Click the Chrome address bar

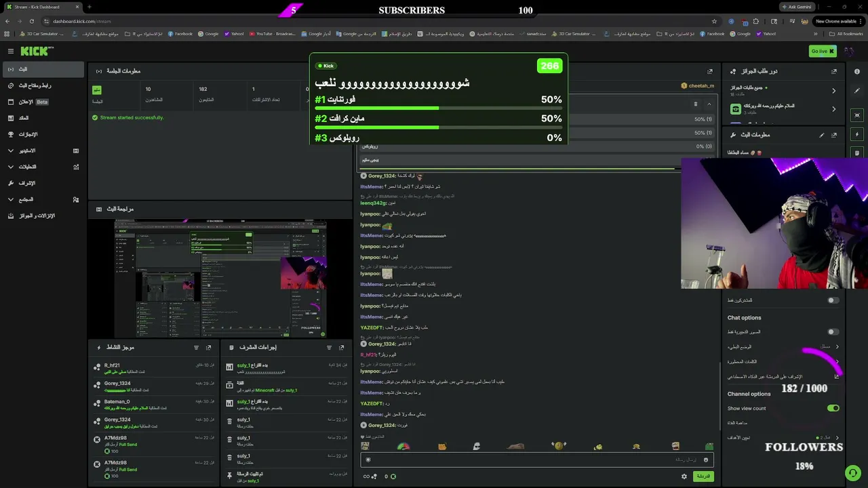pos(380,21)
